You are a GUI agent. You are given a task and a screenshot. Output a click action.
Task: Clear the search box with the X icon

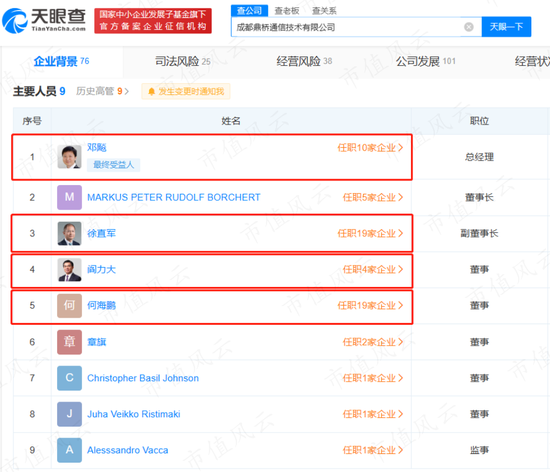coord(469,27)
